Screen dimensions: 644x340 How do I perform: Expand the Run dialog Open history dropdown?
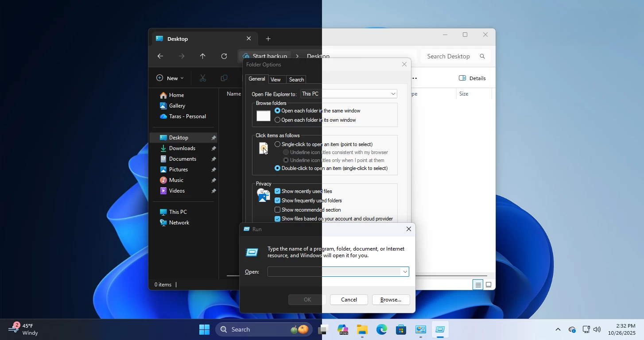pos(405,272)
